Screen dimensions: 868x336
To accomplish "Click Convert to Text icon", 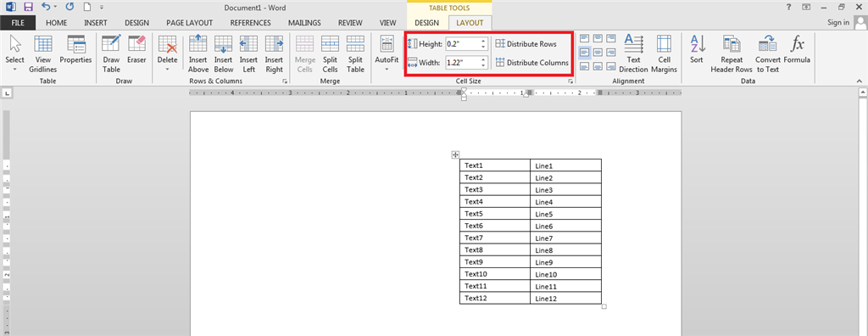I will click(768, 53).
